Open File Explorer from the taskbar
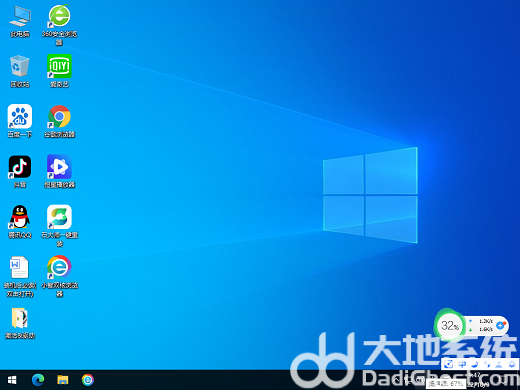The height and width of the screenshot is (390, 520). click(63, 380)
